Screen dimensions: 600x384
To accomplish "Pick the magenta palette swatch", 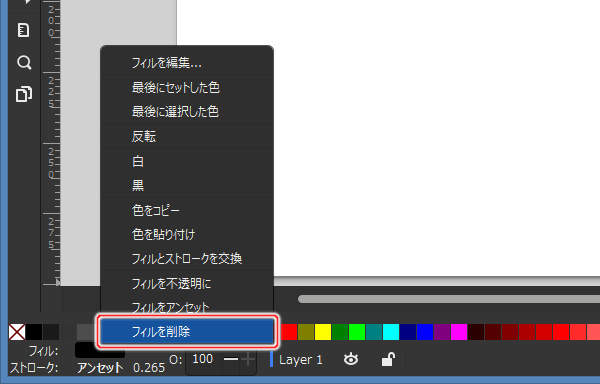I will click(x=459, y=332).
